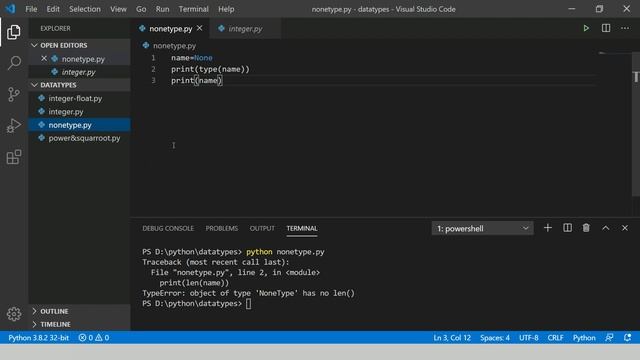Switch to Output panel tab

262,228
